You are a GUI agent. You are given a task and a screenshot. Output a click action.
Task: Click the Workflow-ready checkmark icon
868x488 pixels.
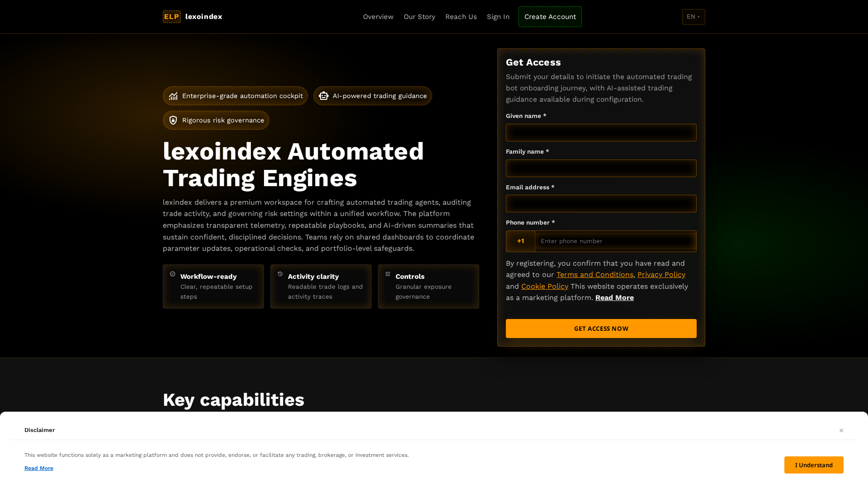[173, 274]
